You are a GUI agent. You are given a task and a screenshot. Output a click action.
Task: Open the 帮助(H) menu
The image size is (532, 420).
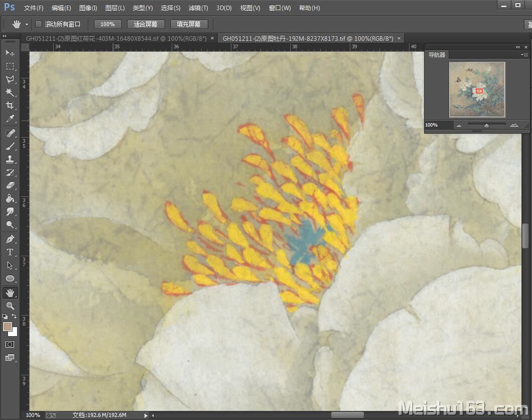point(309,8)
